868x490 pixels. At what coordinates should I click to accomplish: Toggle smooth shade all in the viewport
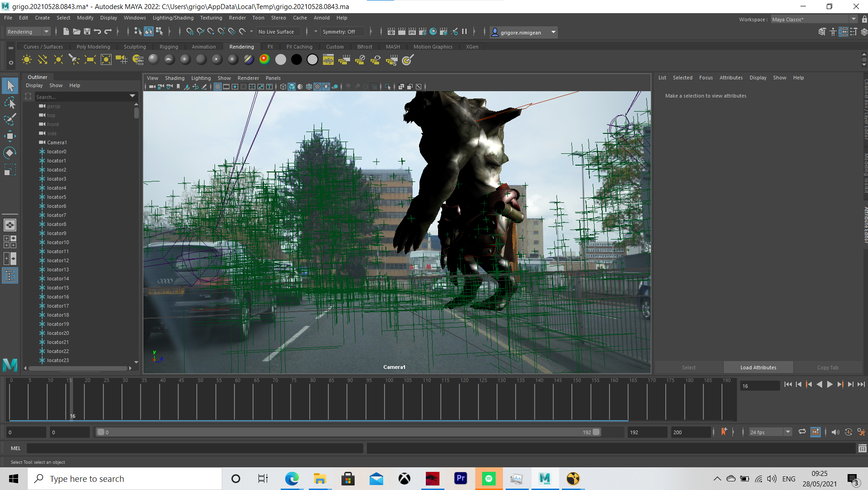[x=292, y=87]
